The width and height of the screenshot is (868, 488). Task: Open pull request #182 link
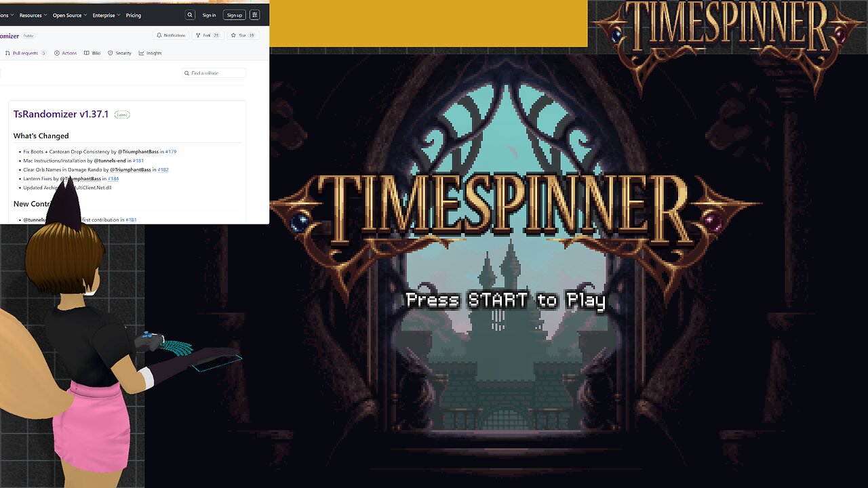click(163, 169)
